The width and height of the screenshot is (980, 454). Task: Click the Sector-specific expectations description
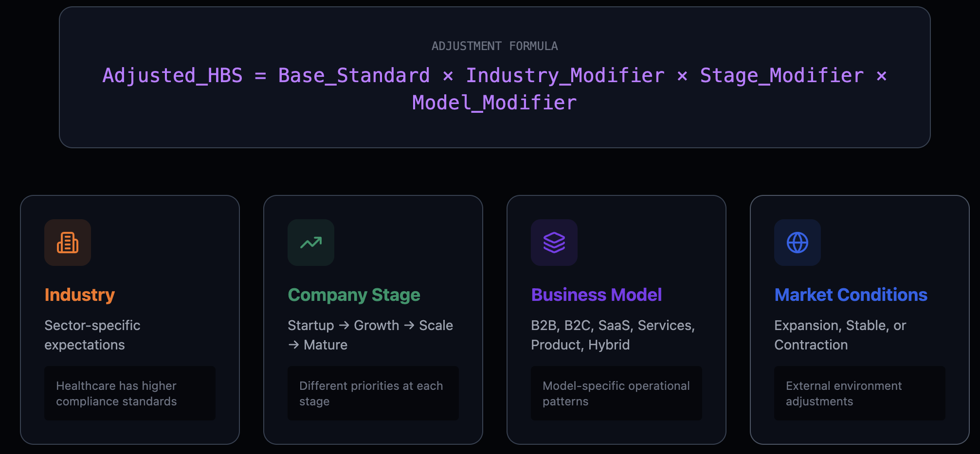point(92,335)
